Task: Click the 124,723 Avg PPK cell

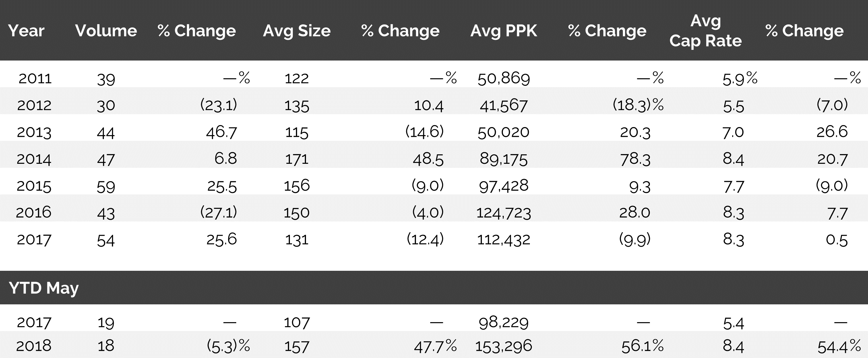Action: pyautogui.click(x=503, y=213)
